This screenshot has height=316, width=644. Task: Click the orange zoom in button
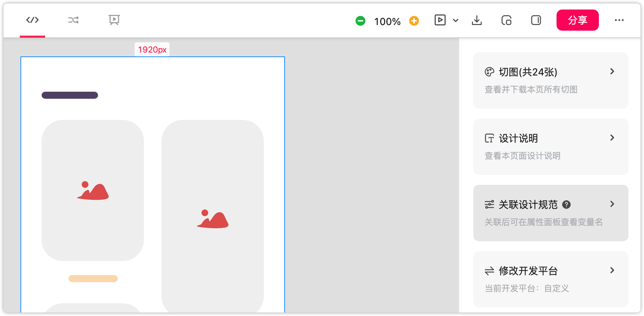click(414, 21)
